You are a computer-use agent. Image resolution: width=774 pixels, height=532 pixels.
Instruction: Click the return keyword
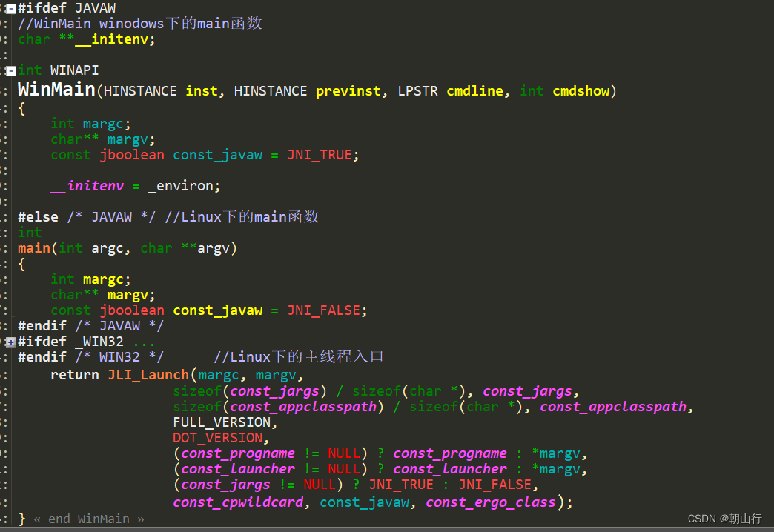(x=75, y=375)
